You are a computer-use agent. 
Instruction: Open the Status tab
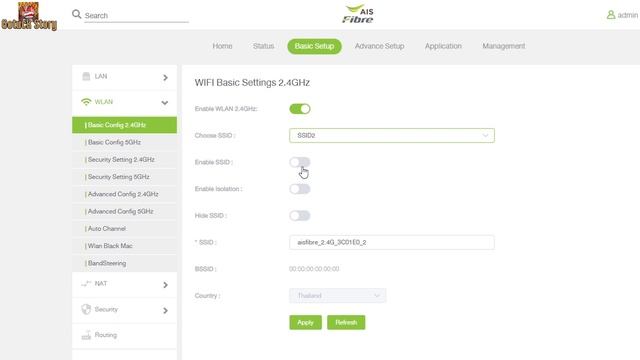click(x=263, y=46)
